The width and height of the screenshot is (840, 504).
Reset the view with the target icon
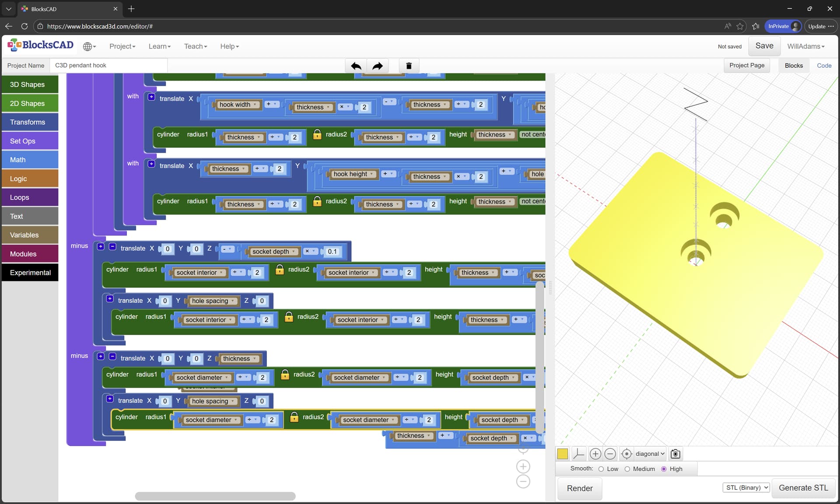[x=626, y=454]
